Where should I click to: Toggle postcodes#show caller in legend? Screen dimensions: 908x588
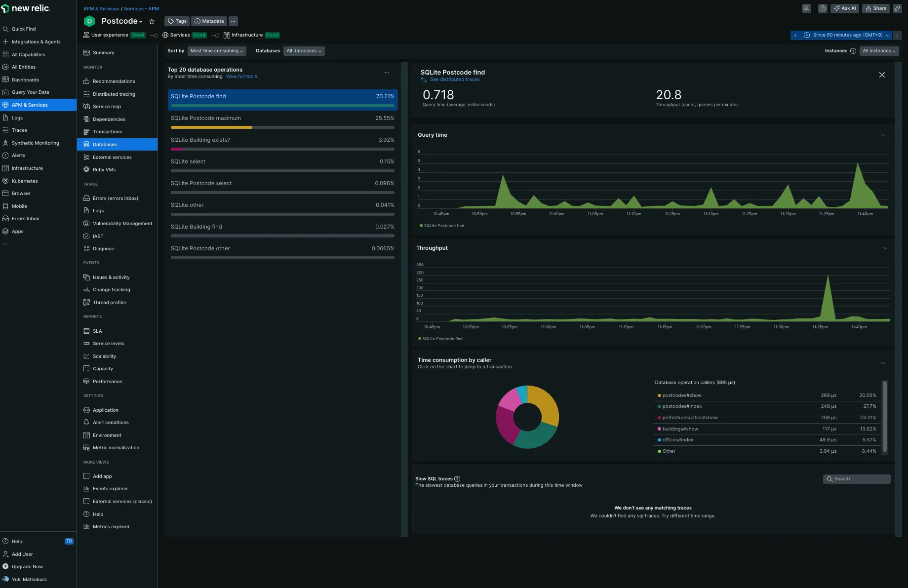[681, 395]
